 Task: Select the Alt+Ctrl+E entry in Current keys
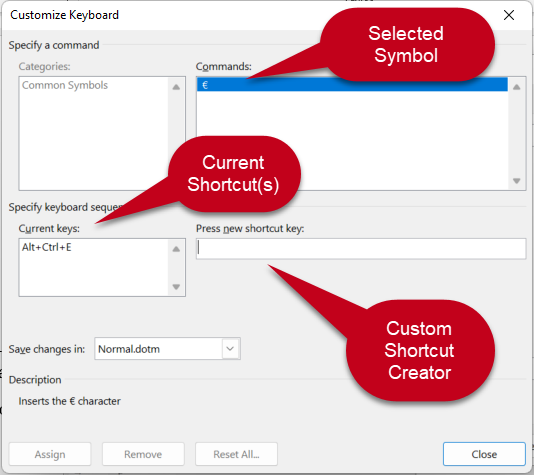(x=47, y=247)
